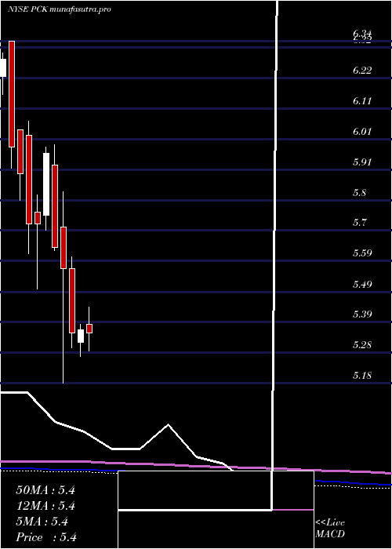Select the 12MA : 5.4 reading
392x549 pixels.
click(x=45, y=506)
